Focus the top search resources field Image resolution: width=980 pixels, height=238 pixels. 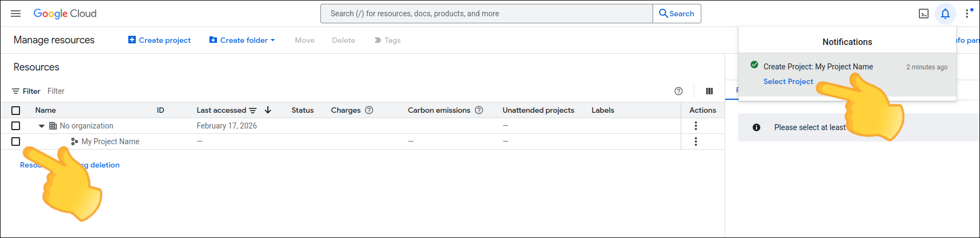(486, 14)
